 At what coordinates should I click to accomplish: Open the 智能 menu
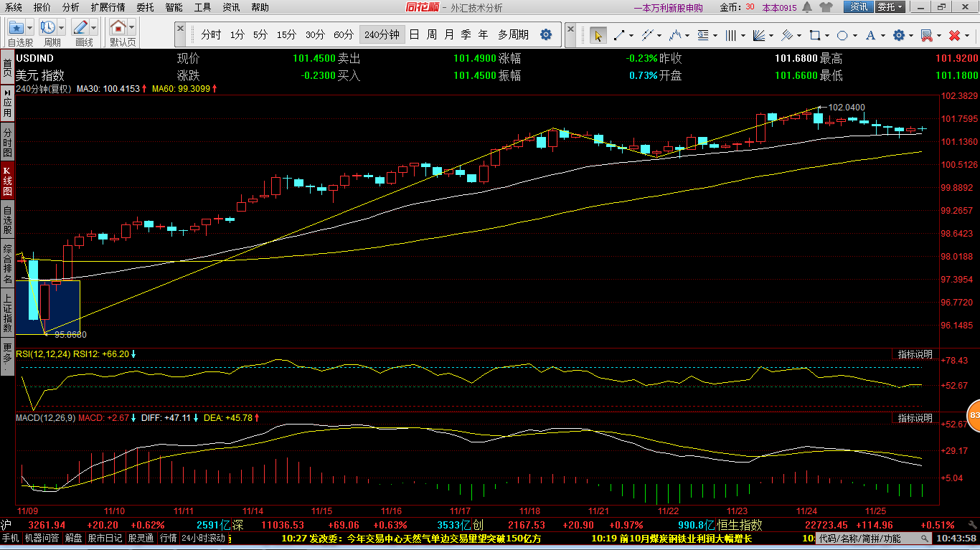click(174, 7)
